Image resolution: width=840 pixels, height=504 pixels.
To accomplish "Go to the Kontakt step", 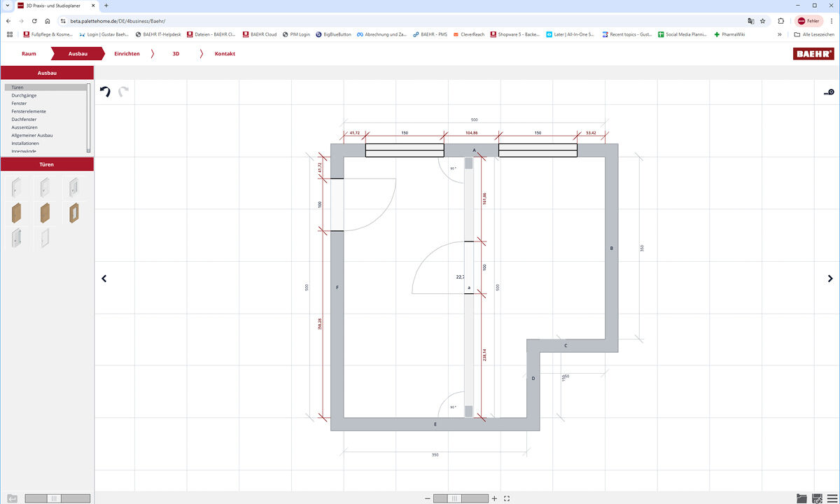I will point(224,53).
